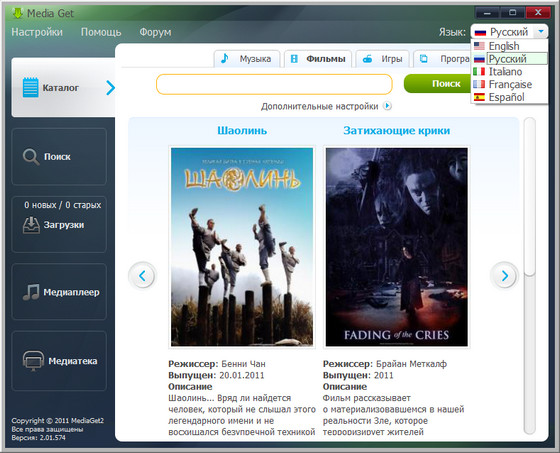Click Дополнительные настройки text link

(x=319, y=106)
